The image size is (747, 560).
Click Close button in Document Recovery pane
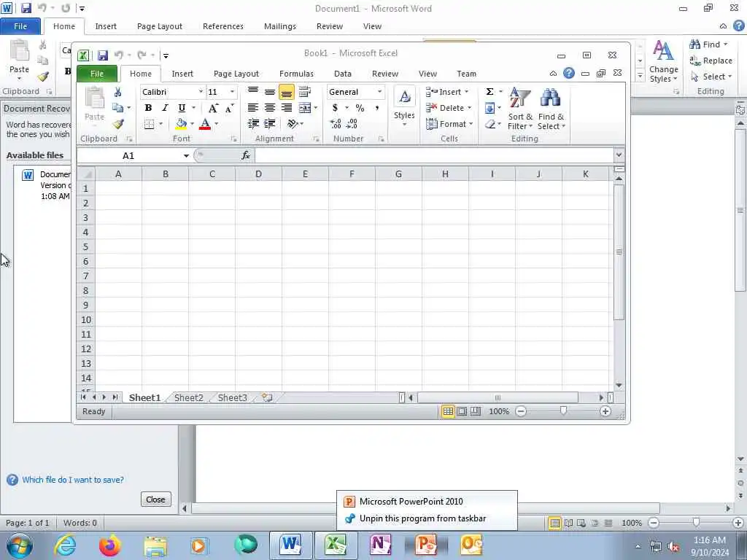(x=156, y=499)
